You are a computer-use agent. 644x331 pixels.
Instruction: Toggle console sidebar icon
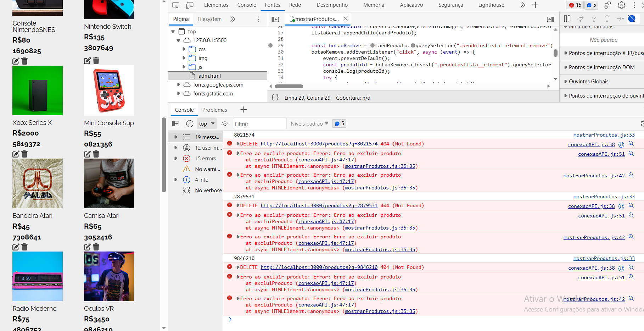176,124
